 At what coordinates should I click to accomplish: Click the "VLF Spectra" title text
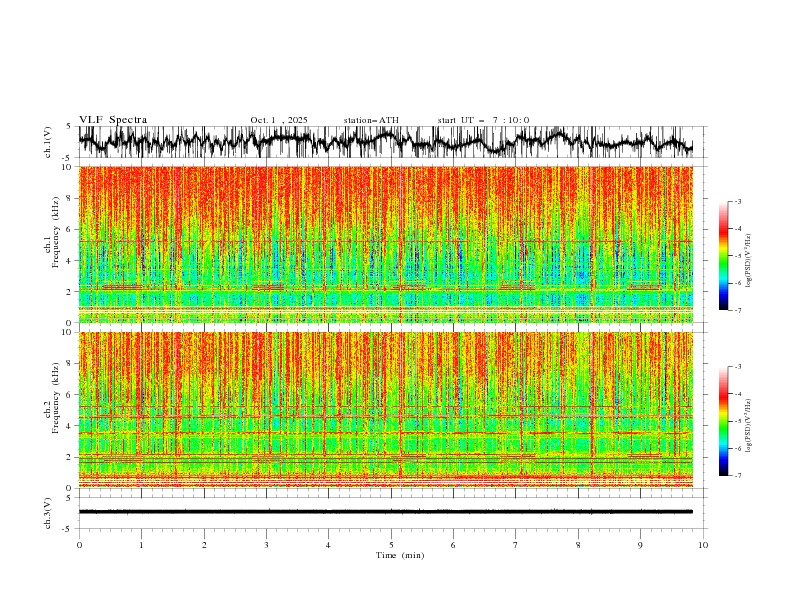113,120
